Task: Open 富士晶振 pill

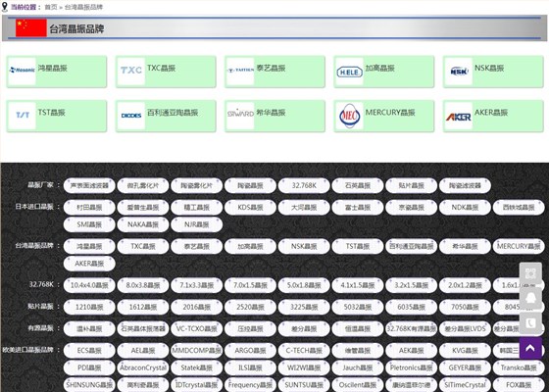Action: click(x=358, y=207)
